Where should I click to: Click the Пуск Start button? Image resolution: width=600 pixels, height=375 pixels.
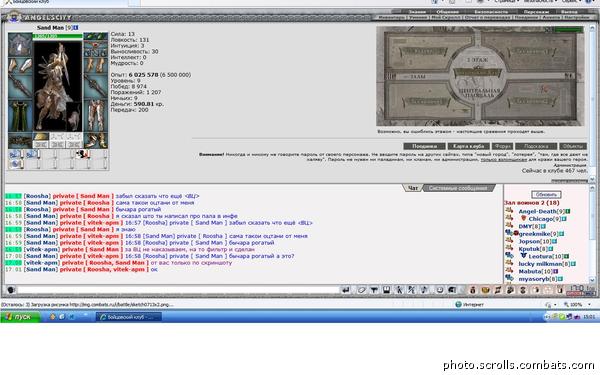click(20, 317)
